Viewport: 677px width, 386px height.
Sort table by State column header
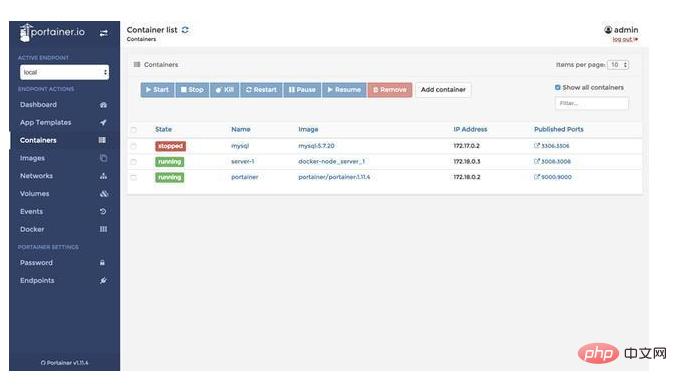pos(164,129)
